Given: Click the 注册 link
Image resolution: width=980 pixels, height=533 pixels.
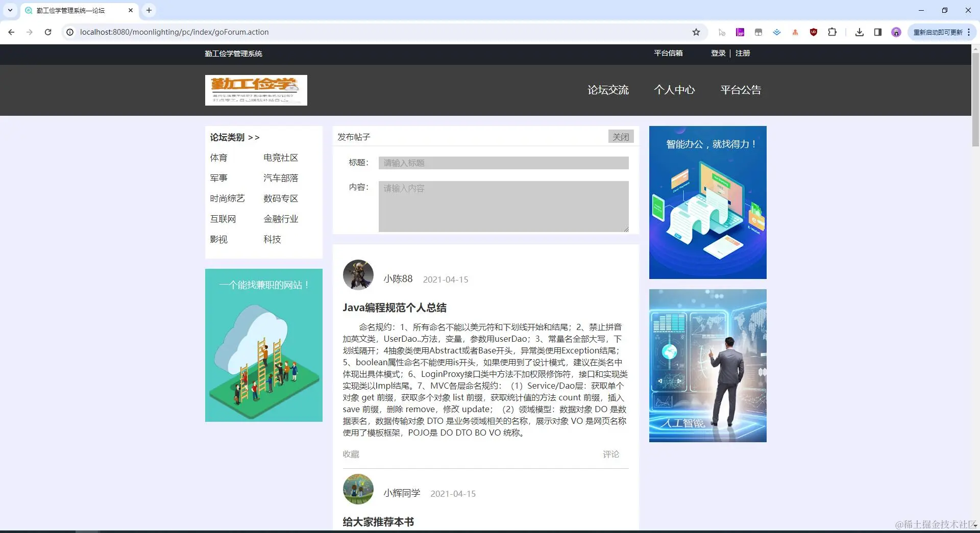Looking at the screenshot, I should (743, 53).
